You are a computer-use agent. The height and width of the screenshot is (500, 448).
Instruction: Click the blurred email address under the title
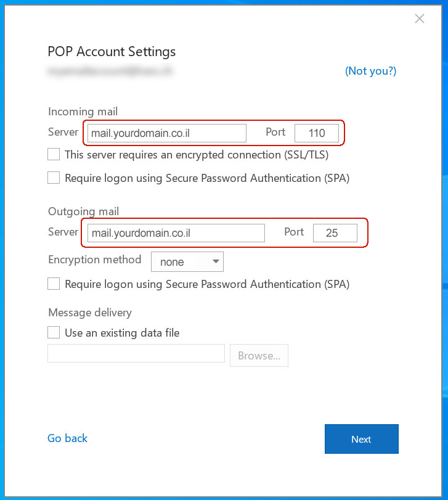110,71
